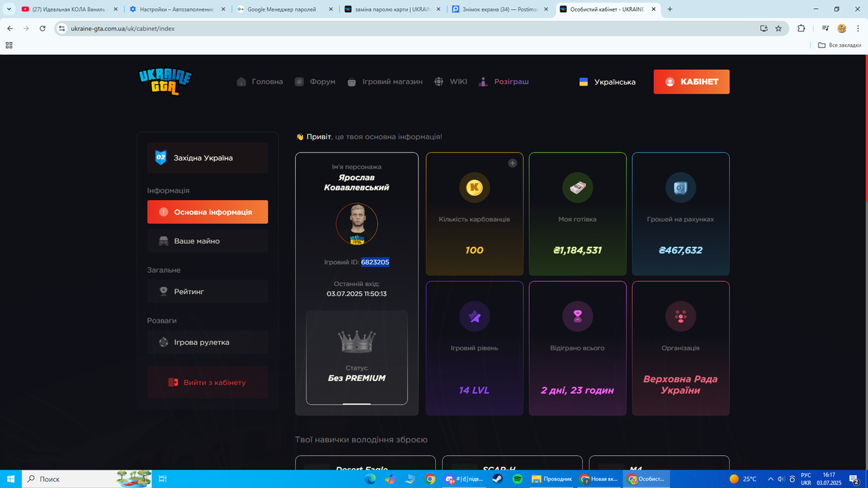Bookmark this page with the star icon

[778, 28]
